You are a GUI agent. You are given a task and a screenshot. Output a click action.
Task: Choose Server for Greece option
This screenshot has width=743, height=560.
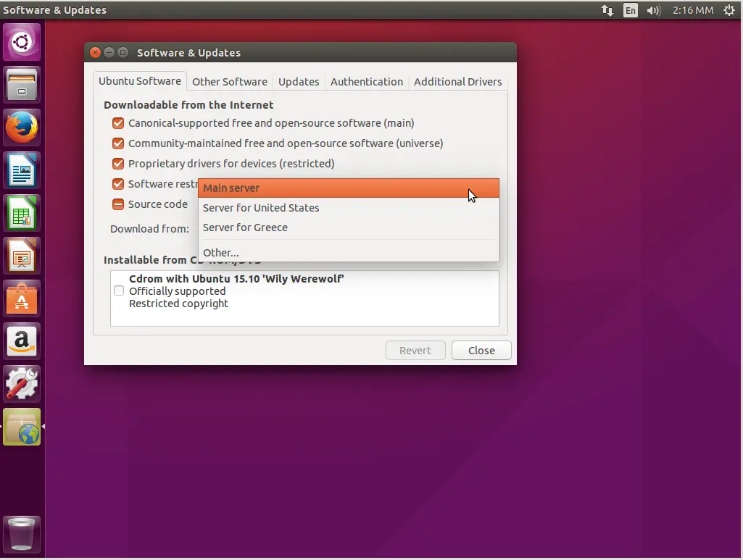click(348, 227)
